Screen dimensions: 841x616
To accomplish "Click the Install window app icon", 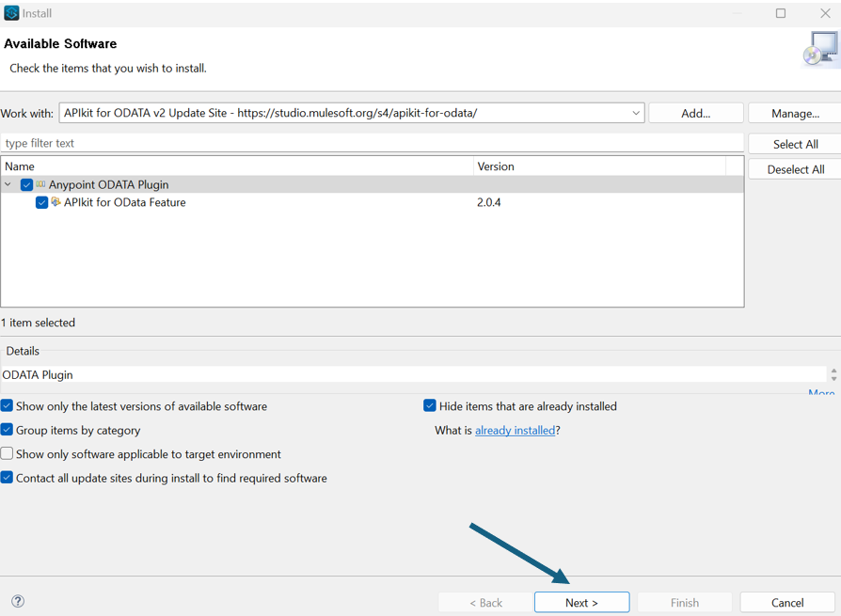I will point(11,13).
